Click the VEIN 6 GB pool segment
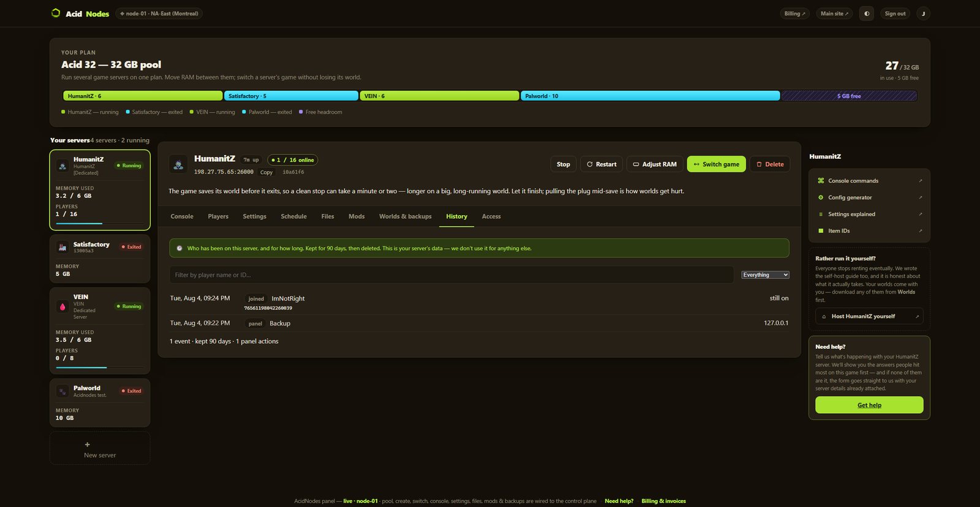 point(439,96)
